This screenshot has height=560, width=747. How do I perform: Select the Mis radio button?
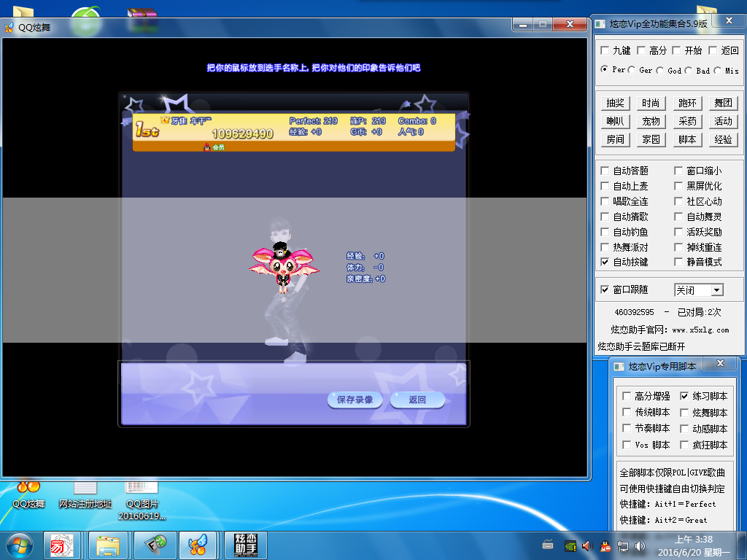pyautogui.click(x=718, y=70)
